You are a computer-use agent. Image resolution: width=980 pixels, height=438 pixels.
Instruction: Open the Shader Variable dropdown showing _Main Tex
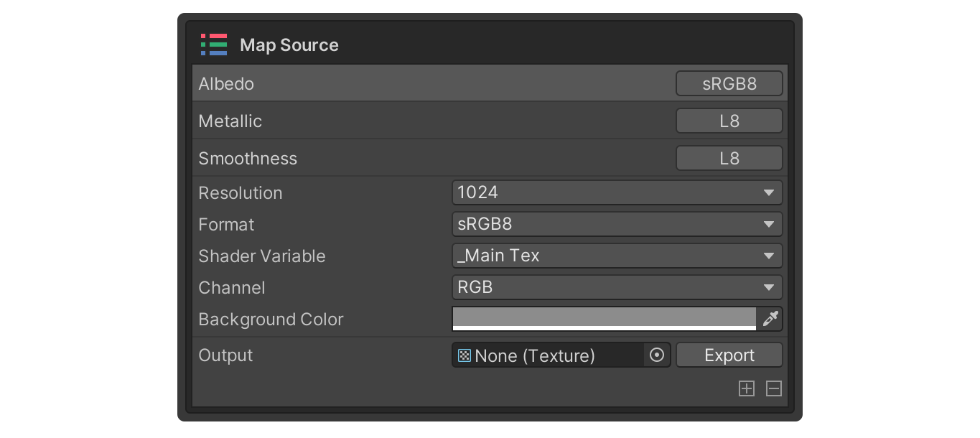click(x=617, y=256)
